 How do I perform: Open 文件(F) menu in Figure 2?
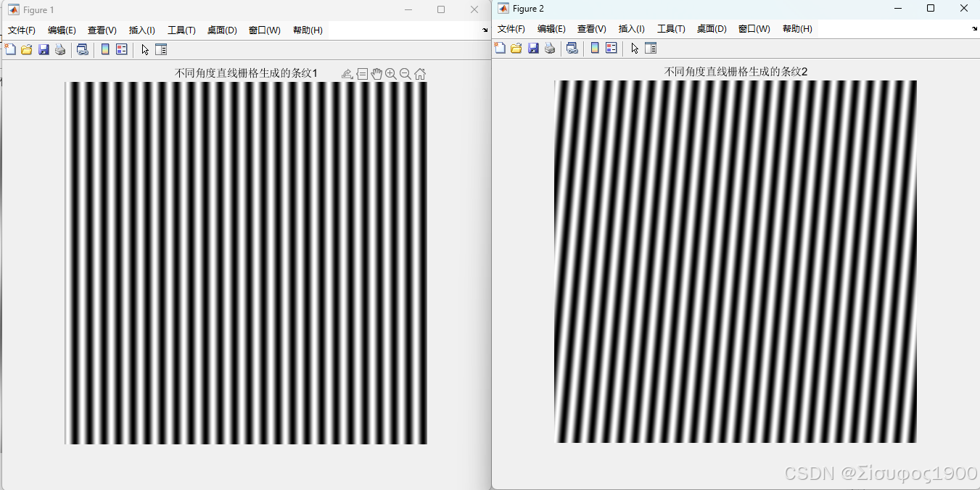[511, 29]
